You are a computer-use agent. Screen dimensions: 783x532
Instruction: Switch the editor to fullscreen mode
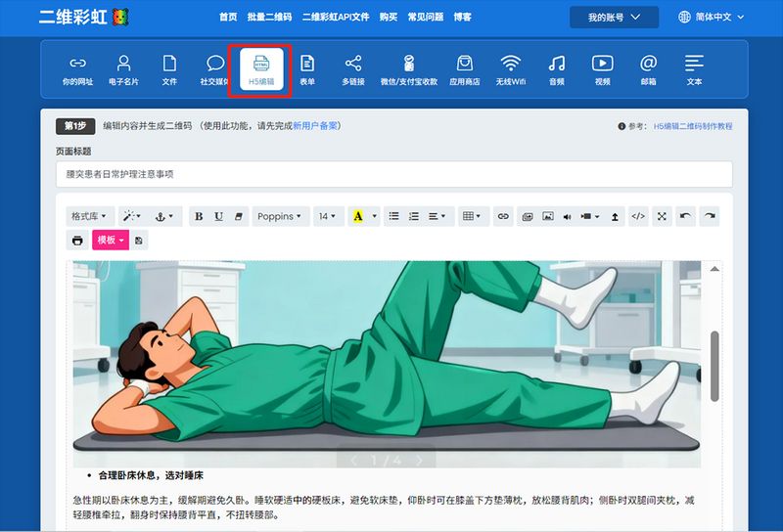point(662,216)
